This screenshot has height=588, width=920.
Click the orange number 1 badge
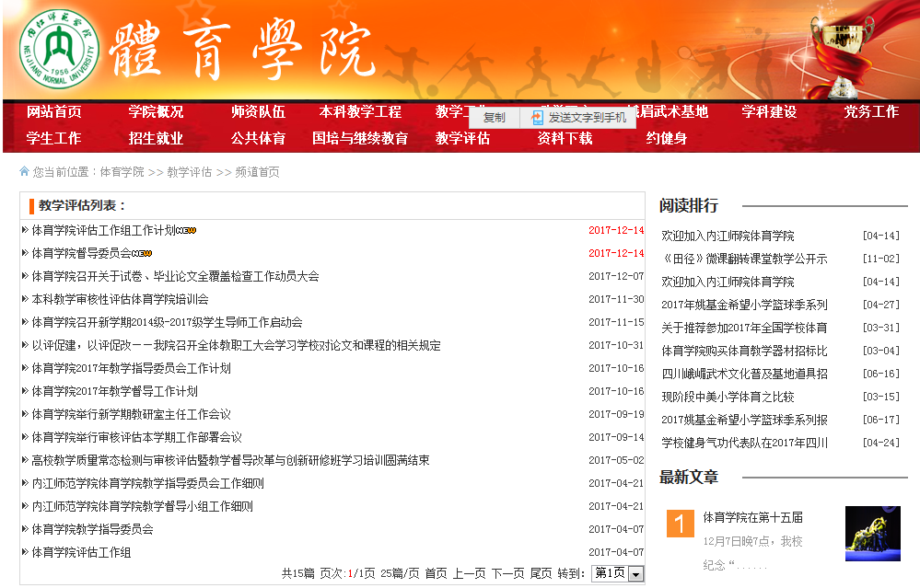point(680,524)
